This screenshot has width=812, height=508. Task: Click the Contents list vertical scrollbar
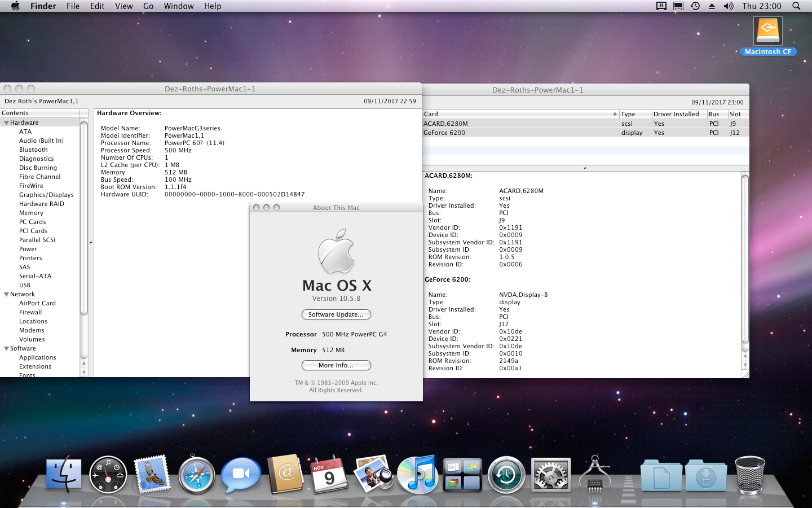tap(84, 218)
